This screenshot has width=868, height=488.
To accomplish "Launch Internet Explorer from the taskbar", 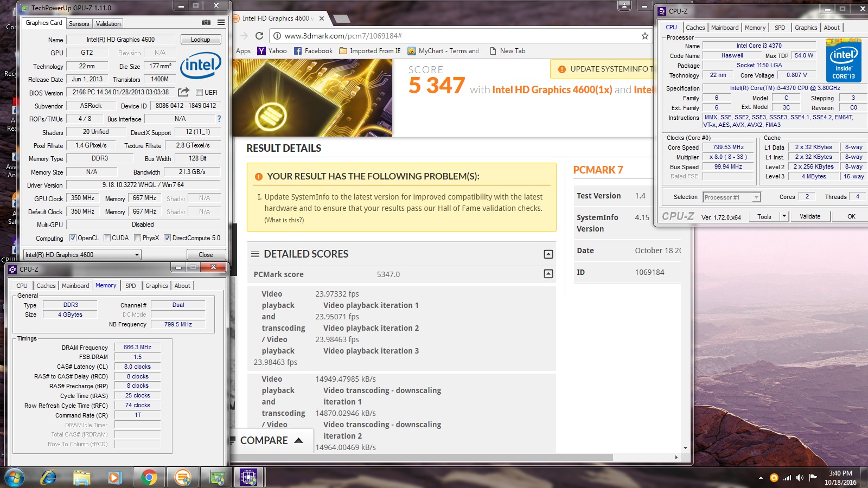I will pos(48,477).
